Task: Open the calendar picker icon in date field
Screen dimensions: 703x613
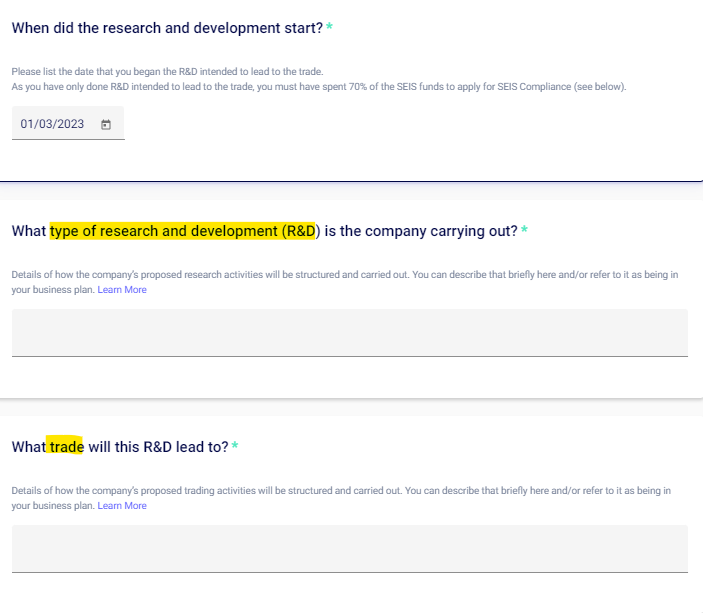Action: 106,124
